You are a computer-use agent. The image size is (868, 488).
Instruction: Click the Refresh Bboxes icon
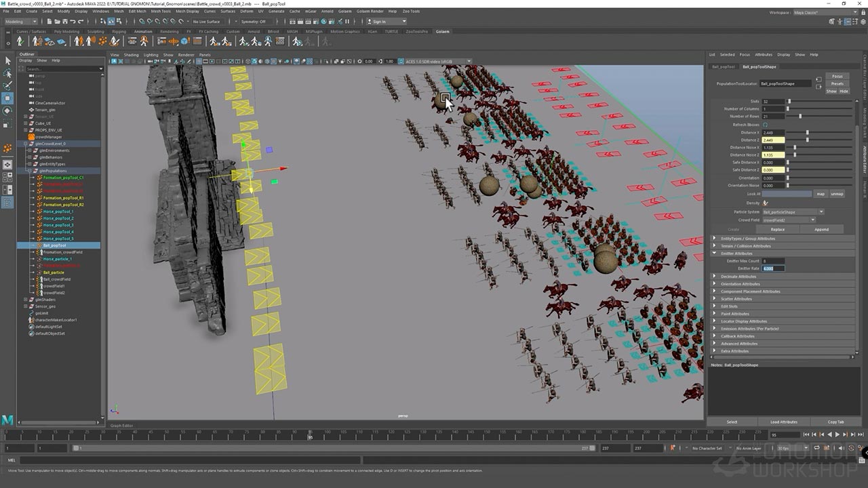(x=766, y=125)
